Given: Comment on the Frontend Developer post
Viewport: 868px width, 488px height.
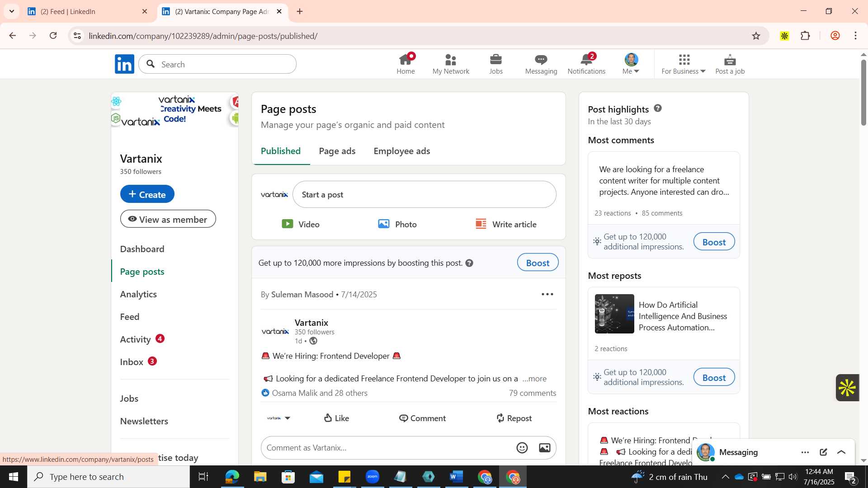Looking at the screenshot, I should tap(422, 418).
